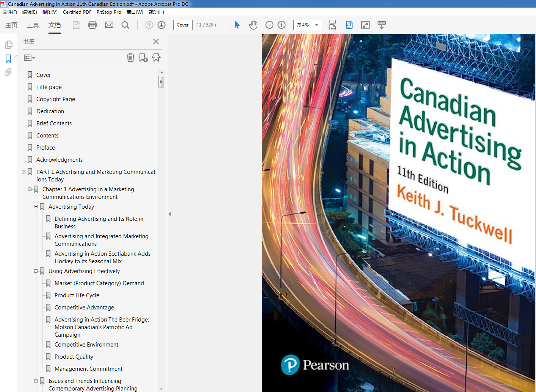Collapse PART 1 bookmark node
The height and width of the screenshot is (392, 536).
[x=24, y=172]
